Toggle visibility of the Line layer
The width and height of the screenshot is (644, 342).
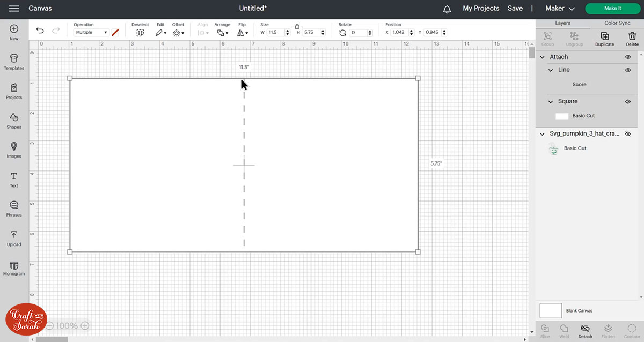(627, 70)
